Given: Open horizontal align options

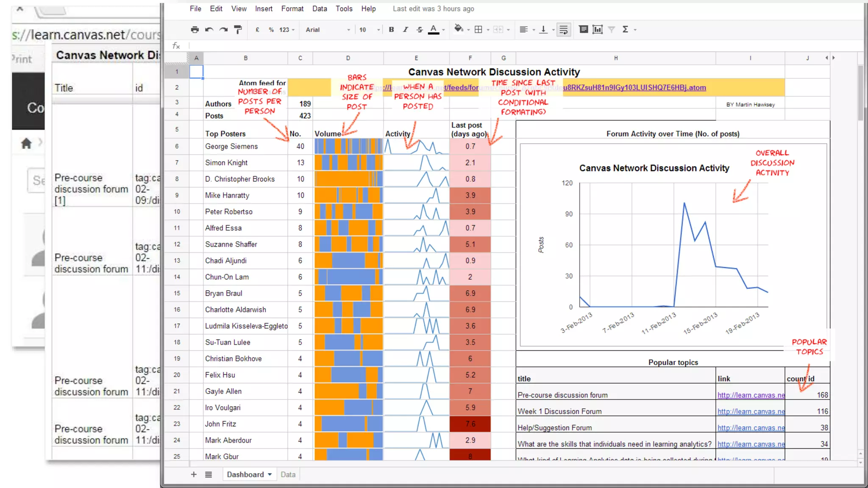Looking at the screenshot, I should click(x=523, y=30).
